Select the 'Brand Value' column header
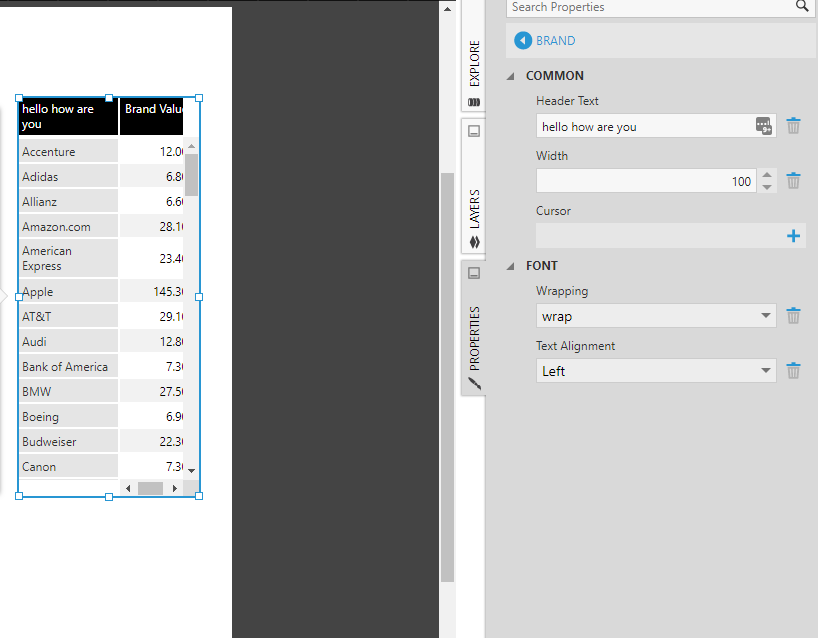Image resolution: width=818 pixels, height=638 pixels. 151,116
